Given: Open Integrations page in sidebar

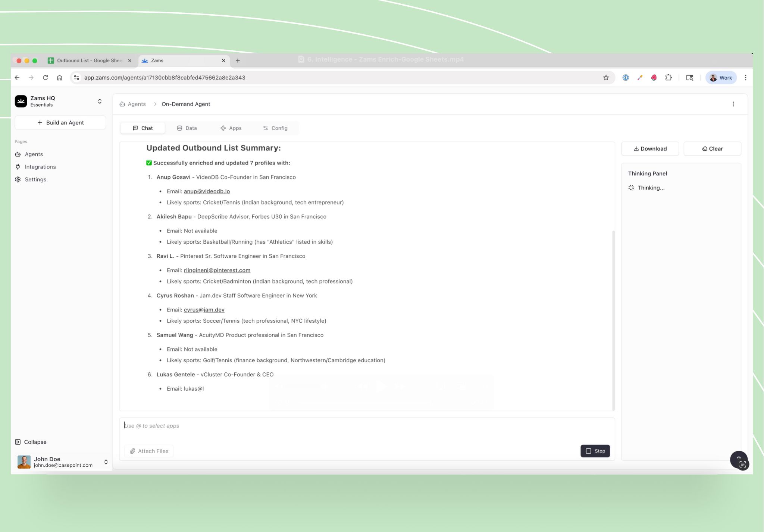Looking at the screenshot, I should [x=40, y=167].
